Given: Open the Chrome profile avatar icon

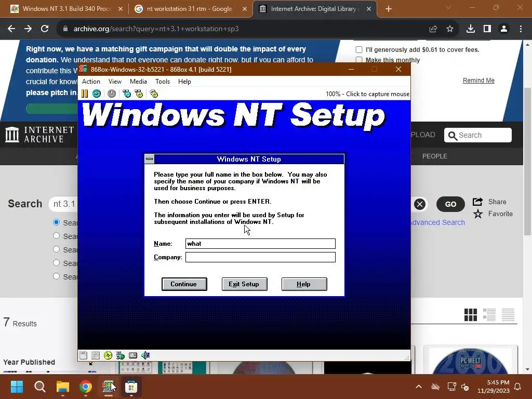Looking at the screenshot, I should pos(504,29).
